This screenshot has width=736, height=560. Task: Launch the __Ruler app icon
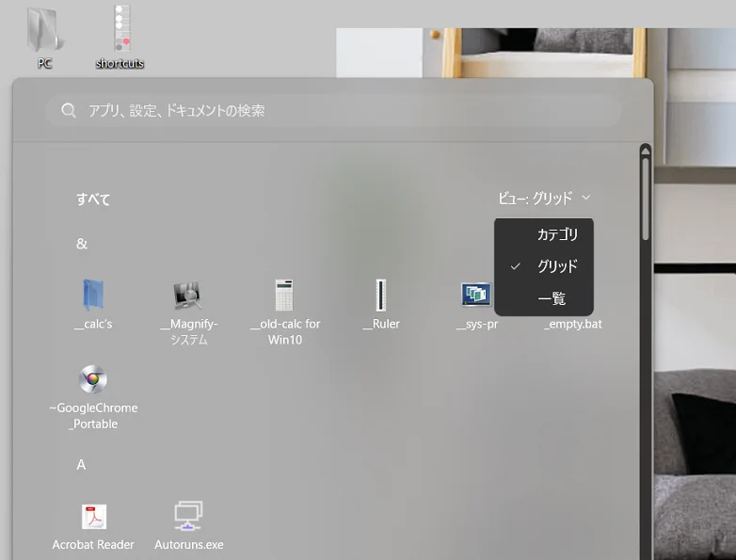(380, 296)
